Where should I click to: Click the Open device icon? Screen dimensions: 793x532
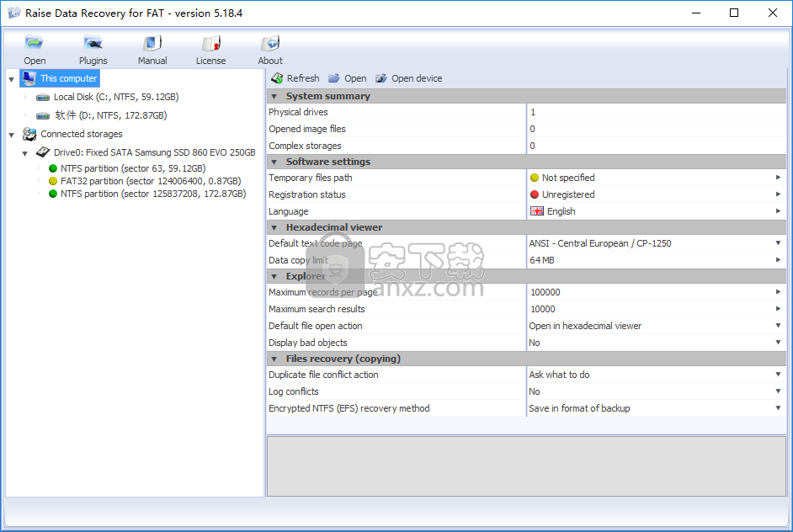tap(381, 78)
